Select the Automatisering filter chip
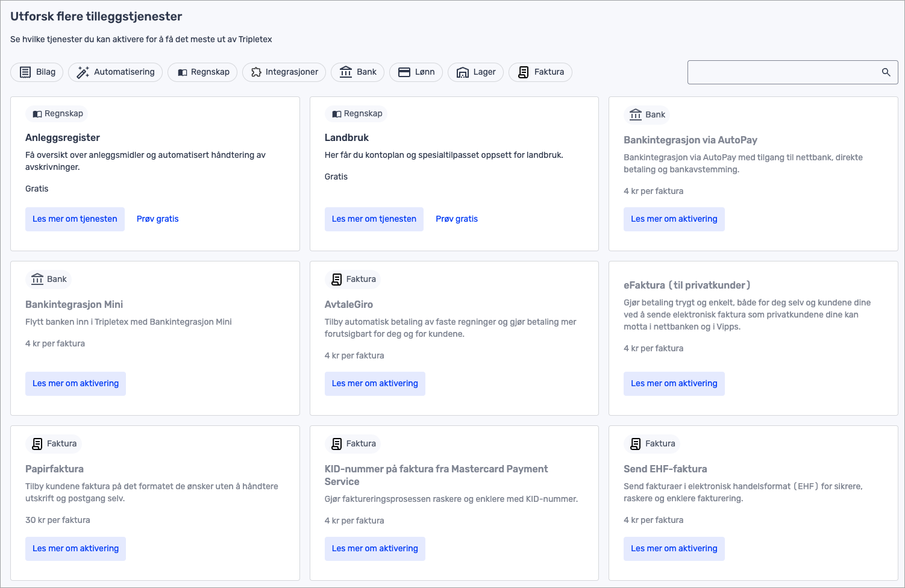Screen dimensions: 905x588 [115, 72]
